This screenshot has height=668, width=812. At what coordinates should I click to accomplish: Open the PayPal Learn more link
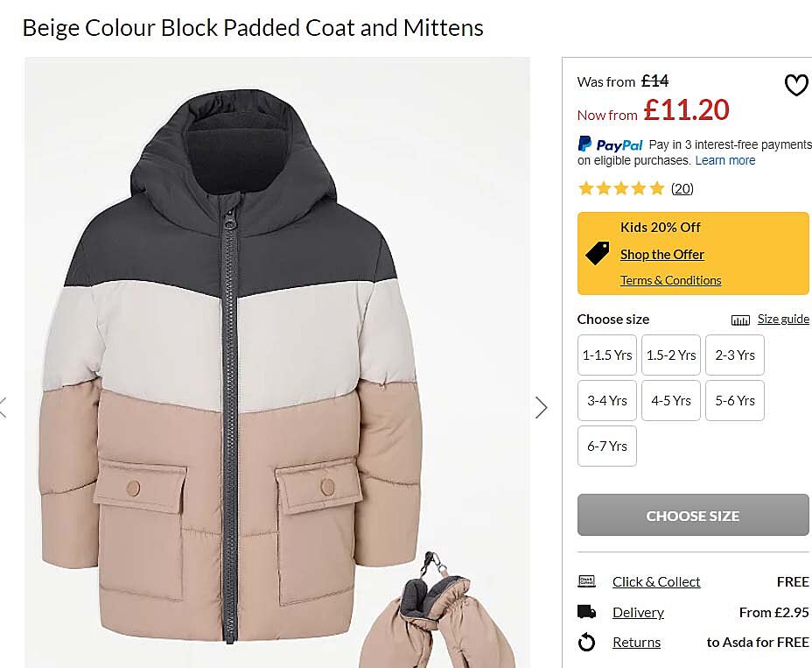coord(725,161)
